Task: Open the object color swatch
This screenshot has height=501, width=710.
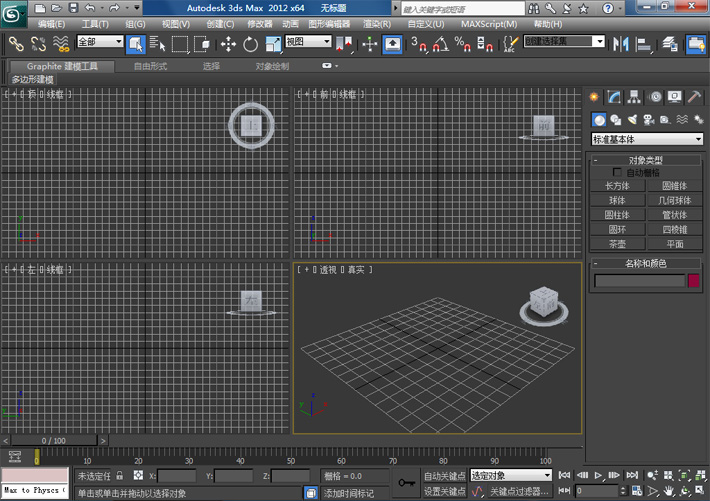Action: tap(693, 280)
